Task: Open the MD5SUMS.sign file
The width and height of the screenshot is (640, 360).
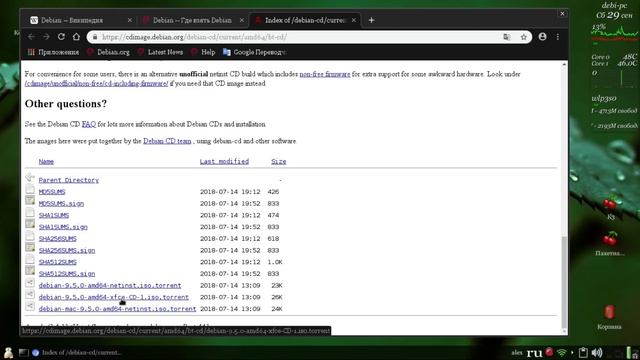Action: point(61,204)
